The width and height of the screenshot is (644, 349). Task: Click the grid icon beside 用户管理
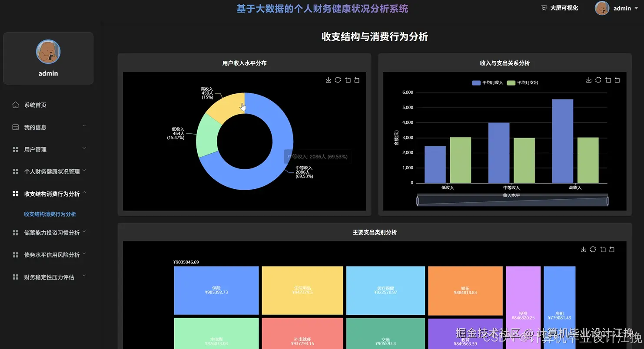point(16,149)
